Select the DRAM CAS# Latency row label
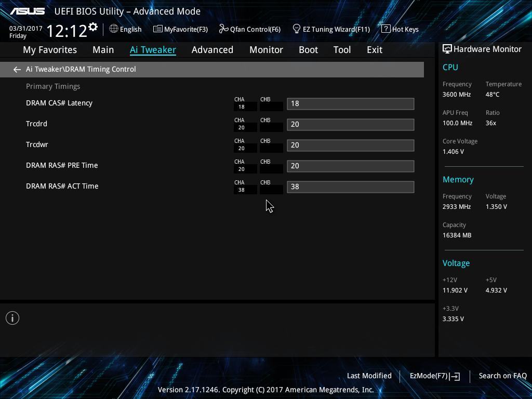Image resolution: width=532 pixels, height=399 pixels. coord(59,103)
